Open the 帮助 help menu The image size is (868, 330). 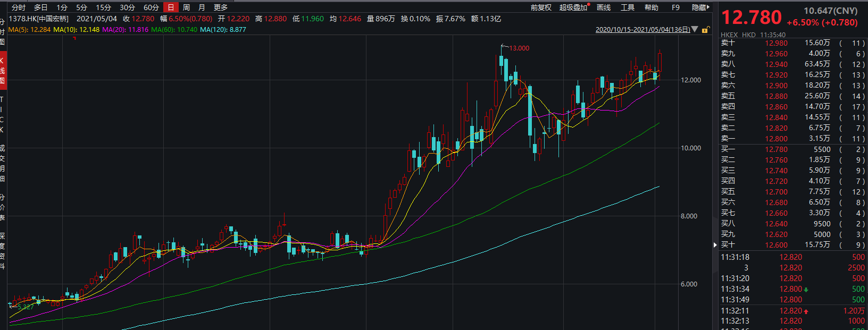tap(651, 7)
